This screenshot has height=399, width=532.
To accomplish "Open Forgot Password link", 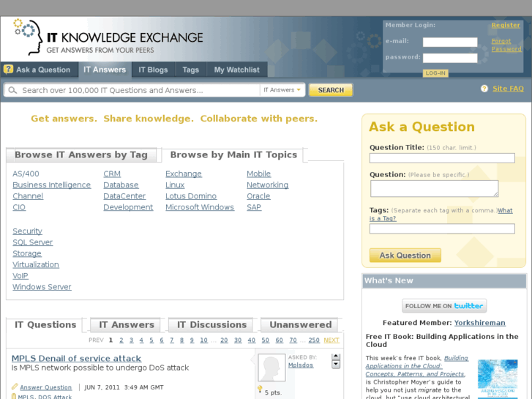I will click(506, 45).
